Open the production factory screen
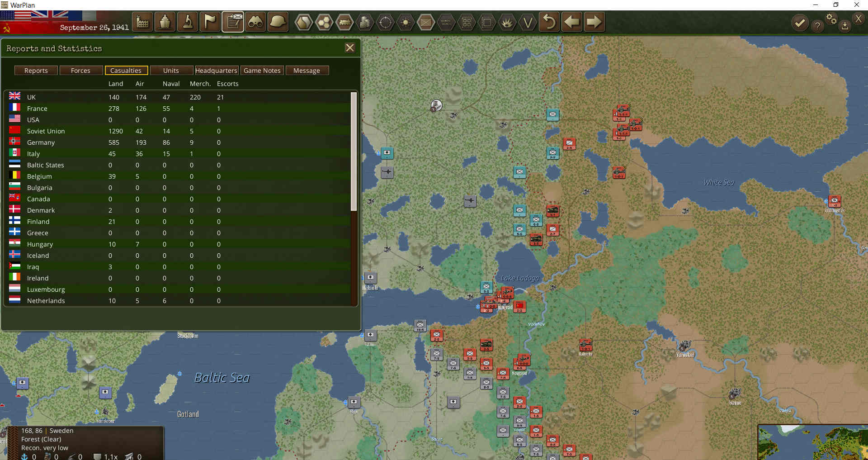Screen dimensions: 868x460 click(143, 22)
